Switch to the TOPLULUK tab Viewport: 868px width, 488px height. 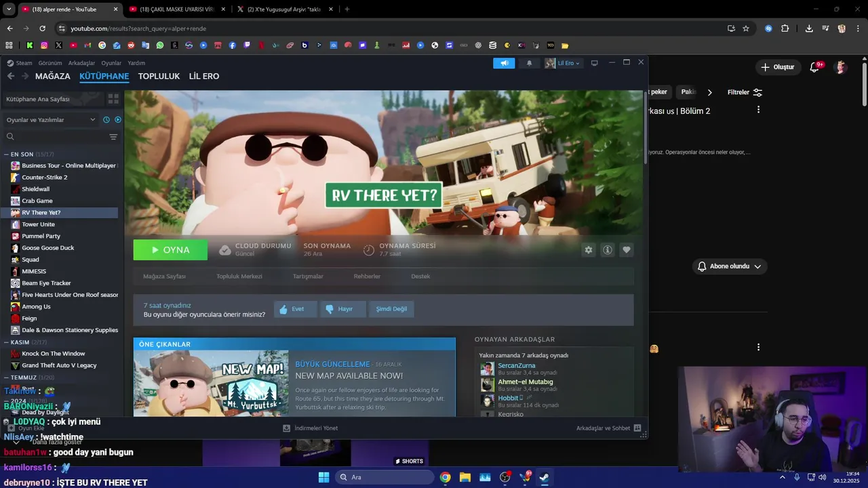click(x=159, y=77)
